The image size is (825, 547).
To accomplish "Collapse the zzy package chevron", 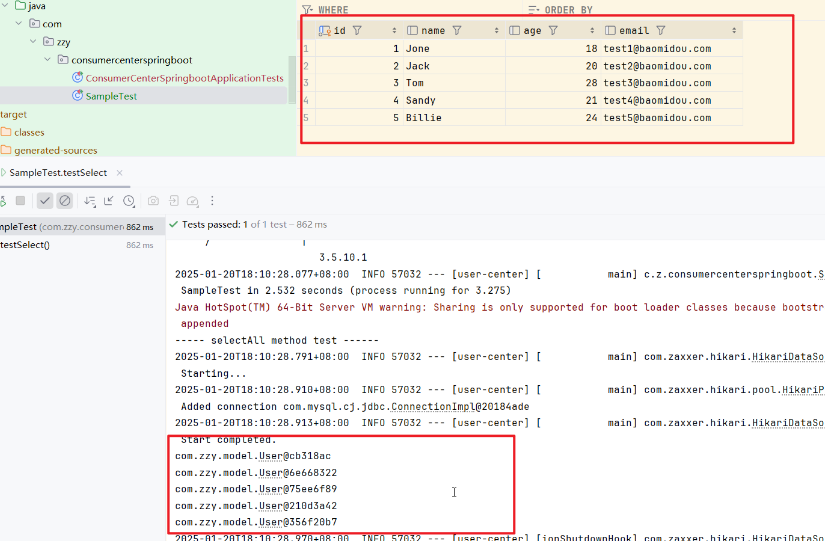I will [x=33, y=42].
